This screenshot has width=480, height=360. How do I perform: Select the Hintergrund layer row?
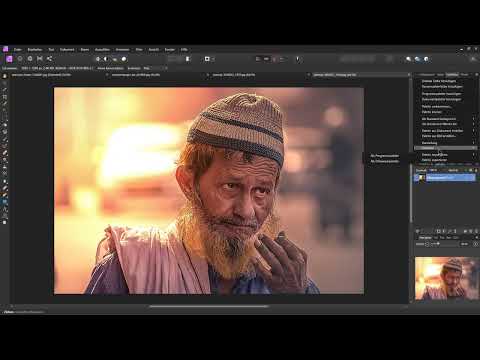445,178
